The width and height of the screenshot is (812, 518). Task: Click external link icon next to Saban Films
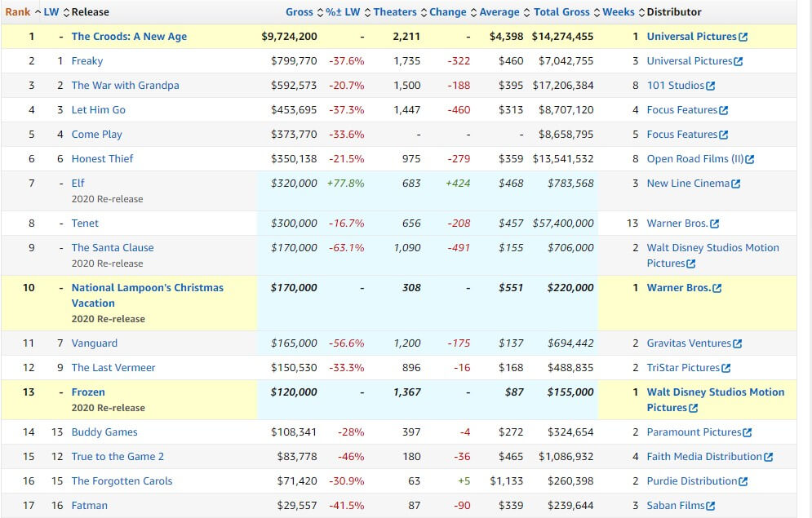point(710,506)
